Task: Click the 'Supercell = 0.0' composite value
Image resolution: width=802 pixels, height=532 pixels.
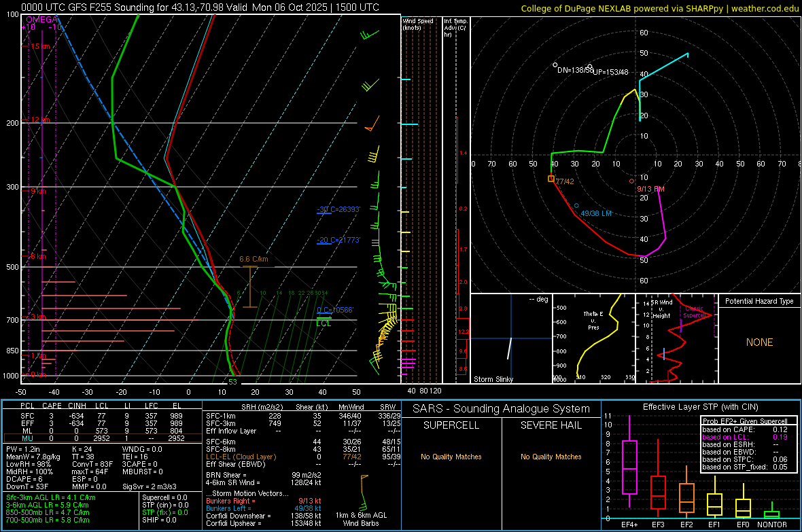Action: [x=164, y=497]
